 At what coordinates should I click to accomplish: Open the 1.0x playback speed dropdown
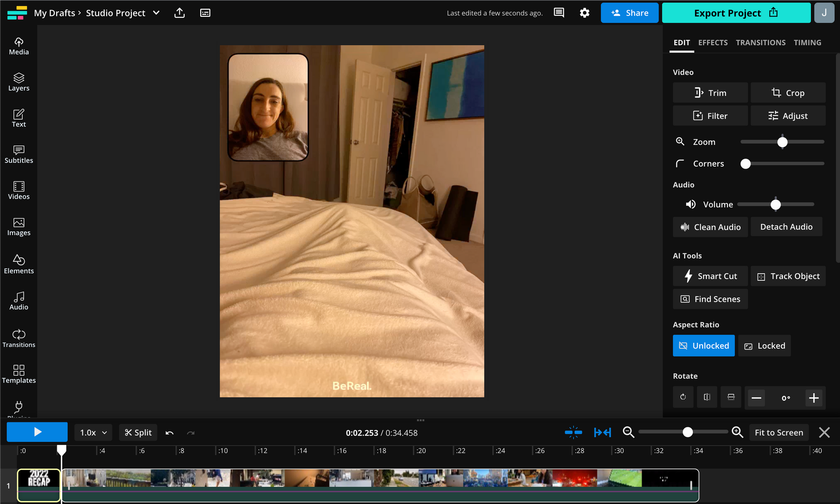(93, 433)
